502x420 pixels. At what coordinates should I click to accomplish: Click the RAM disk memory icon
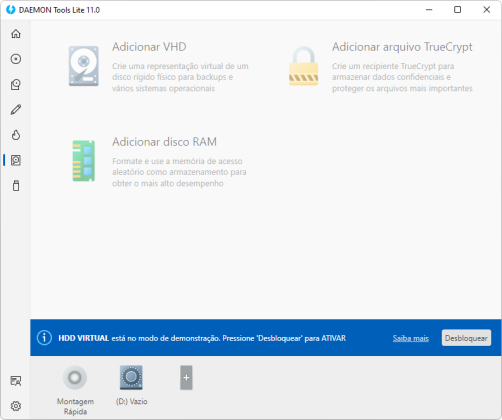click(84, 161)
